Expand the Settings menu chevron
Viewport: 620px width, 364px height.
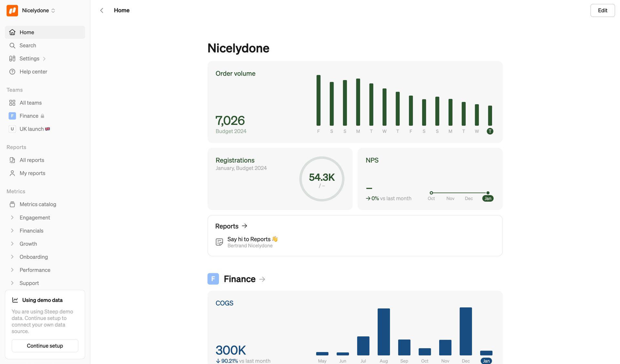44,58
